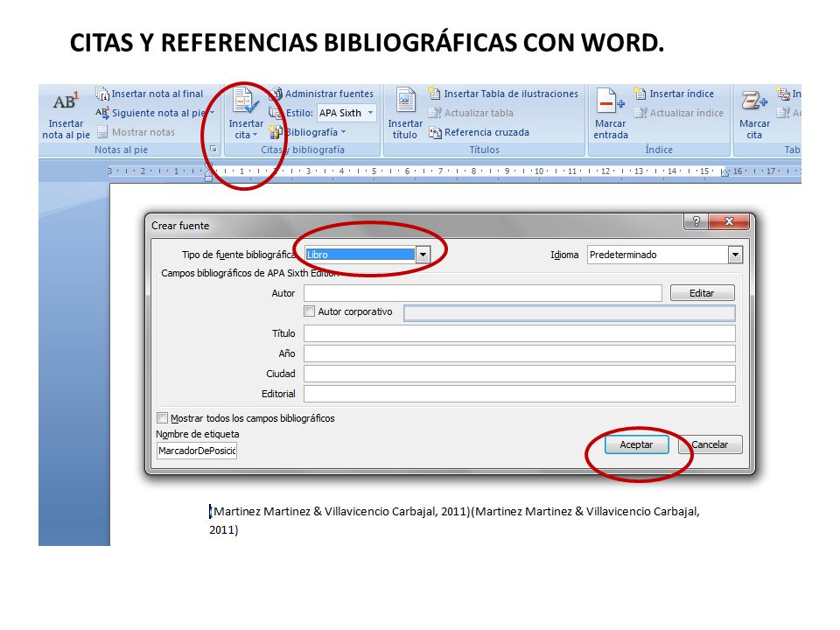The height and width of the screenshot is (630, 840).
Task: Check Mostrar todos los campos bibliográficos
Action: [163, 418]
